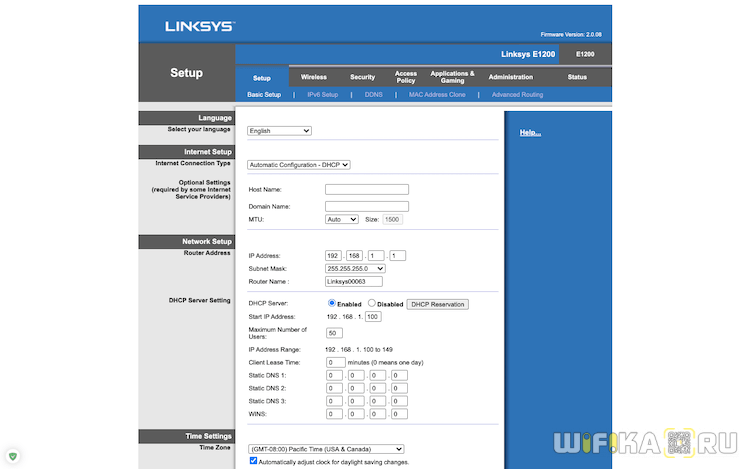Click the Network Setup section header
The image size is (750, 469).
point(187,241)
